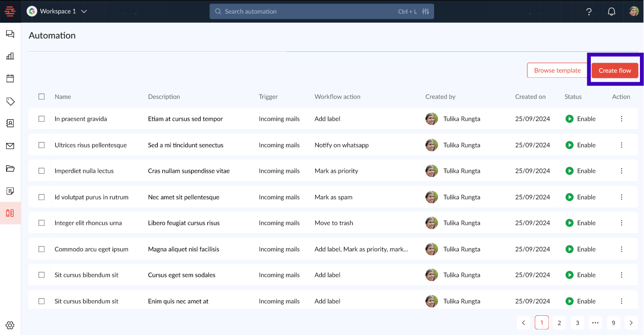Open the chat conversations sidebar icon
This screenshot has height=335, width=644.
click(10, 34)
